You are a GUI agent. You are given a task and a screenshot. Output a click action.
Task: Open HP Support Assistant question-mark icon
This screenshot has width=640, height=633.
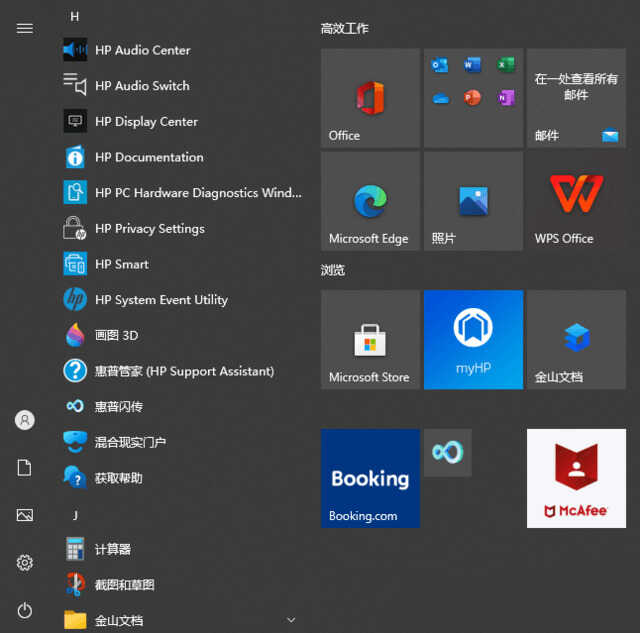[x=75, y=371]
